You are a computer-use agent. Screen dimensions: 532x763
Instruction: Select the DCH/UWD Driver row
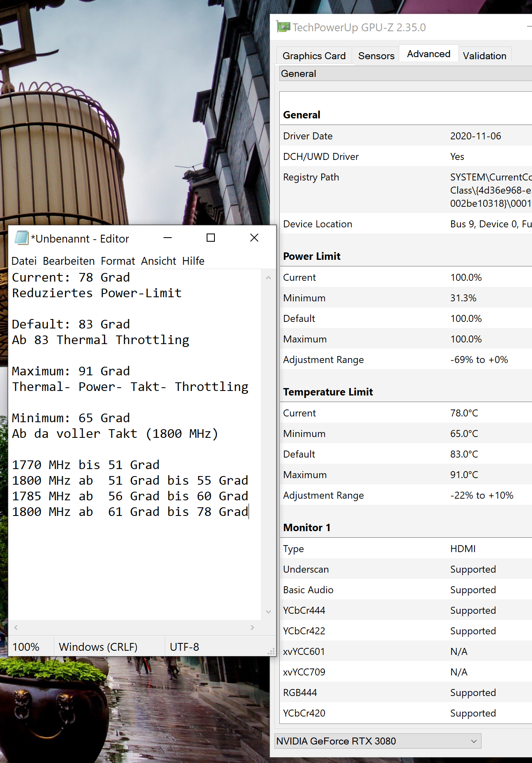pos(406,157)
